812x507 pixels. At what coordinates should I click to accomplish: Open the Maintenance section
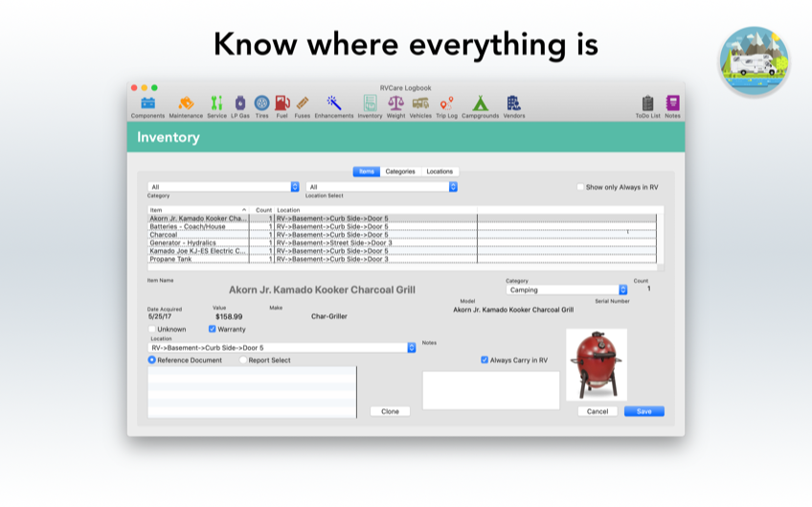click(x=186, y=104)
